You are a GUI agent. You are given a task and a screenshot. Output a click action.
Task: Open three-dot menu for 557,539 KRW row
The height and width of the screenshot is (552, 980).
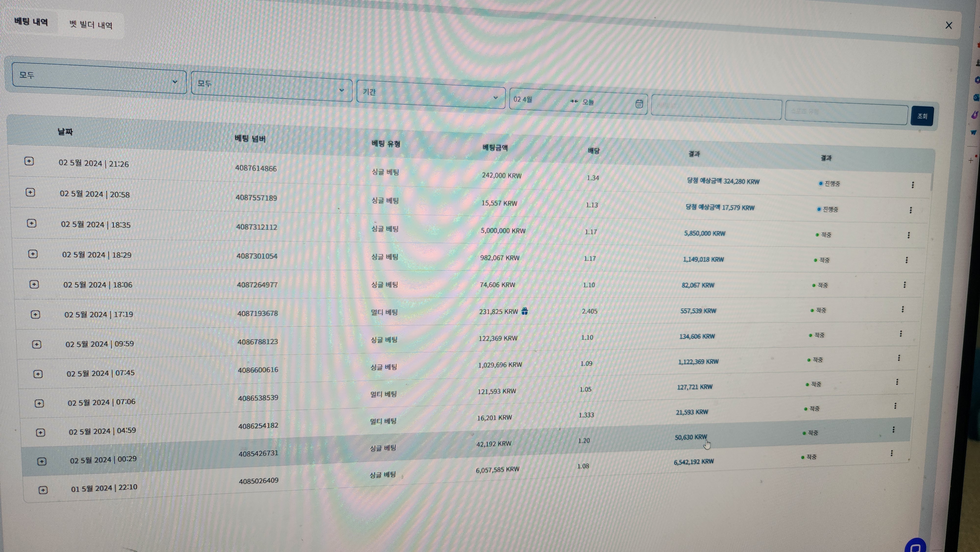coord(902,310)
